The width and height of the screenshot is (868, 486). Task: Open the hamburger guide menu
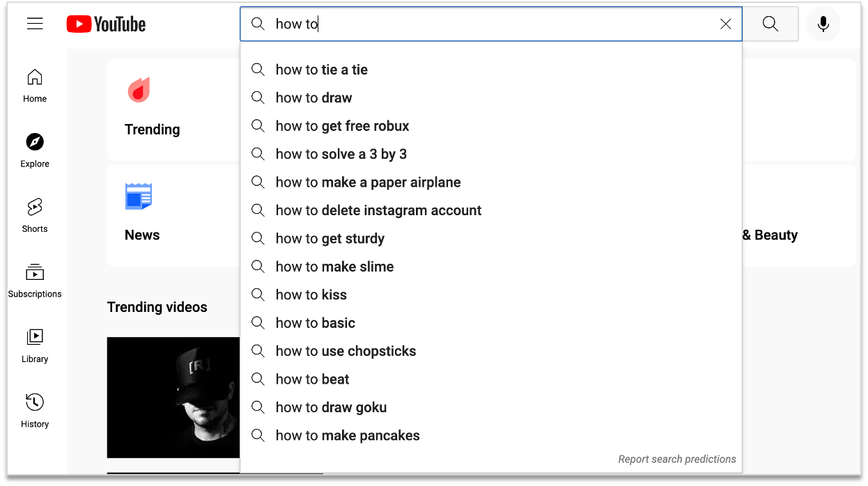click(35, 24)
